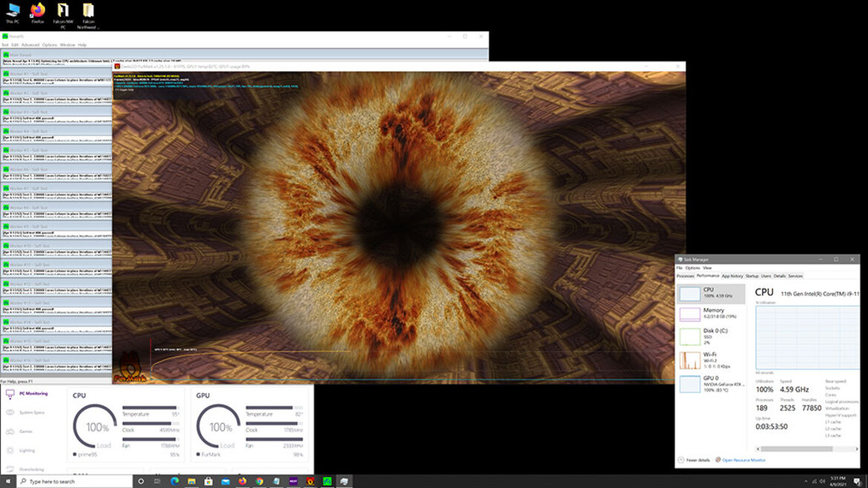Switch to the Processes tab in Task Manager
This screenshot has height=488, width=868.
[x=685, y=276]
